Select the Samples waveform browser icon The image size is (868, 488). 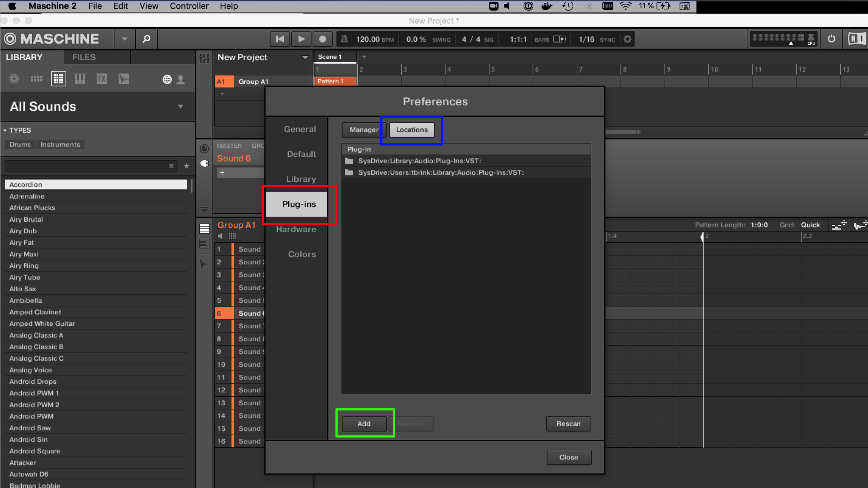[124, 79]
